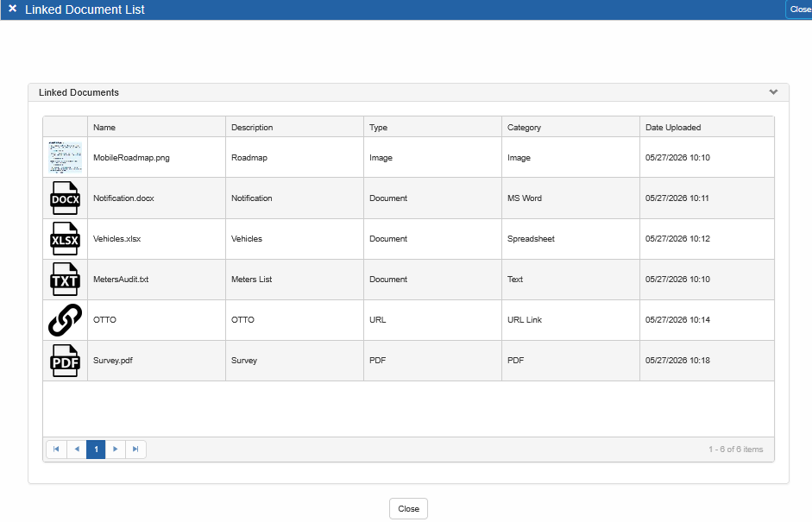Viewport: 812px width, 522px height.
Task: Open the MobileRoadmap.png image thumbnail
Action: [x=66, y=157]
